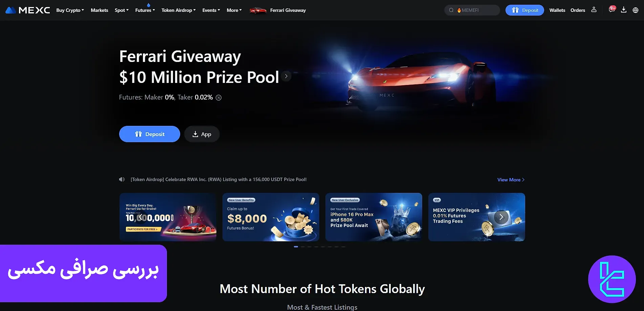Expand the Token Airdrop dropdown
This screenshot has width=644, height=311.
178,10
